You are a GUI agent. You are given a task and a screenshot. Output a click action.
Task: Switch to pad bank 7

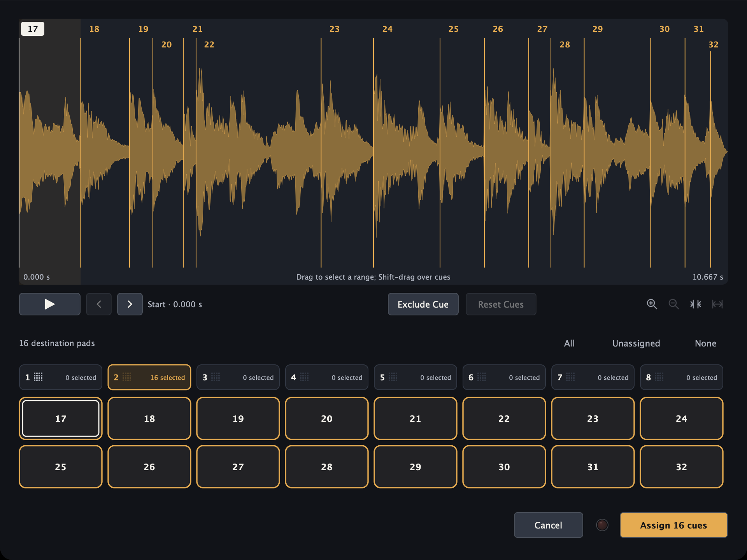click(593, 377)
